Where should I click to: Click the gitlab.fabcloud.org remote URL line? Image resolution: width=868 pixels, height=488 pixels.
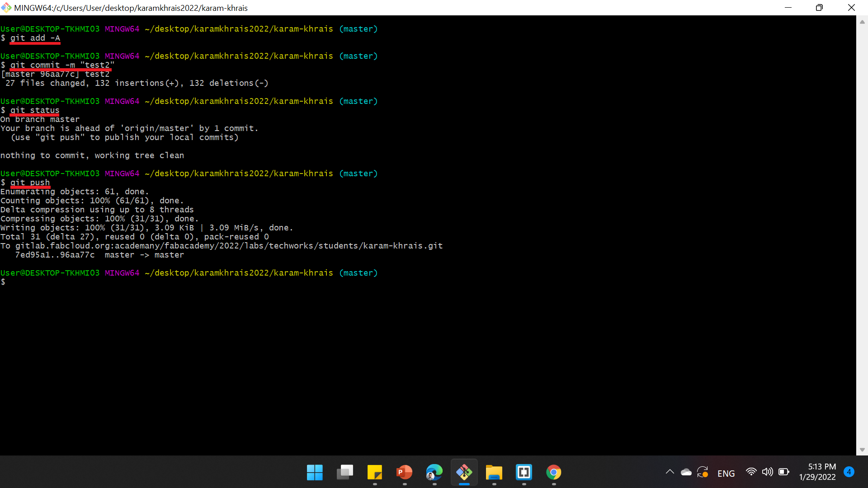[222, 246]
